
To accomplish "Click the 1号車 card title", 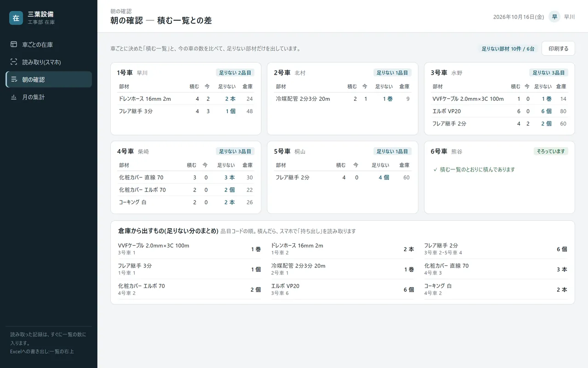I will 125,73.
